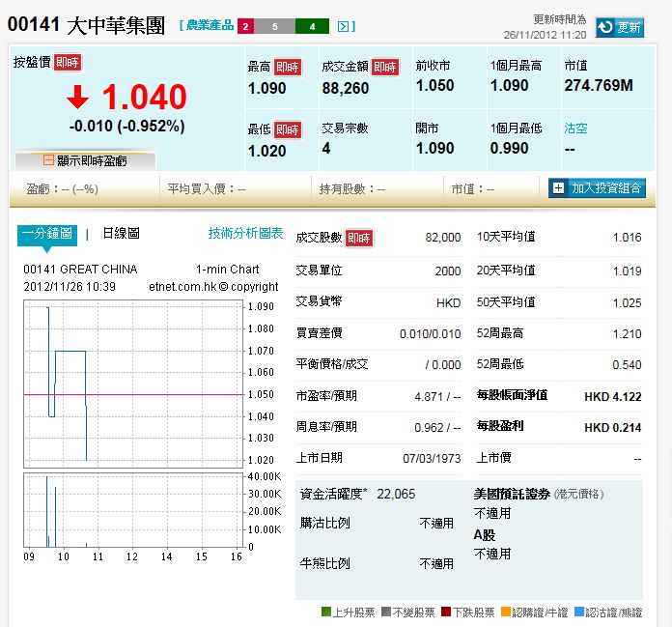672x627 pixels.
Task: Click the 市盈率/預期 value 4.871
Action: click(429, 397)
